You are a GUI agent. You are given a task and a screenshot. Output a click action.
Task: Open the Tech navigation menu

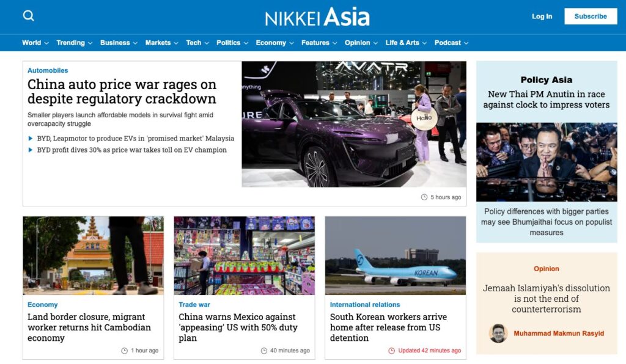tap(197, 43)
